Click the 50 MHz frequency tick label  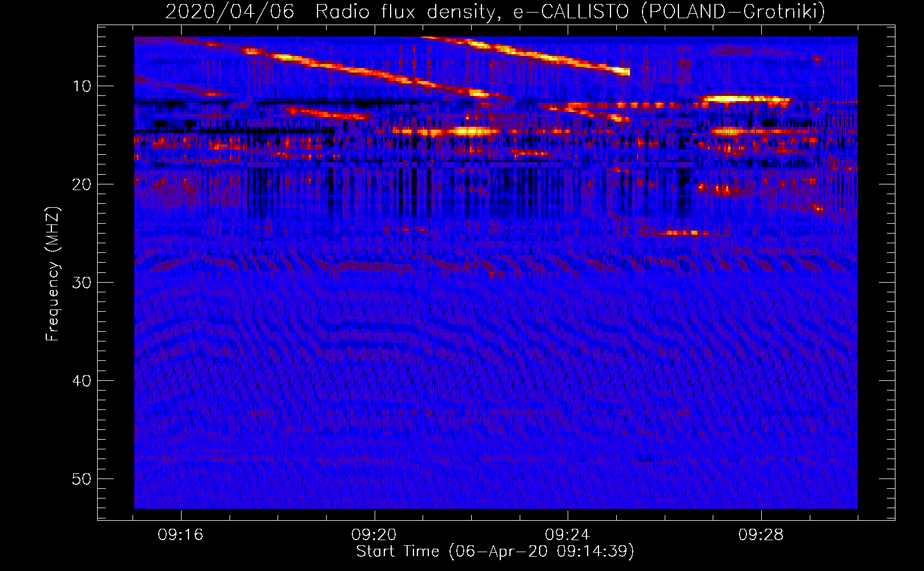(82, 479)
